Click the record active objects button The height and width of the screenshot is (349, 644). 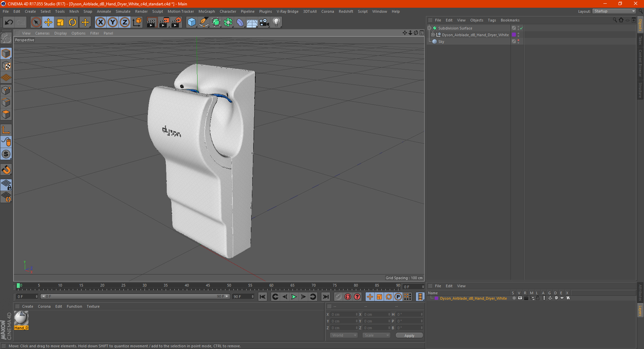pos(338,297)
